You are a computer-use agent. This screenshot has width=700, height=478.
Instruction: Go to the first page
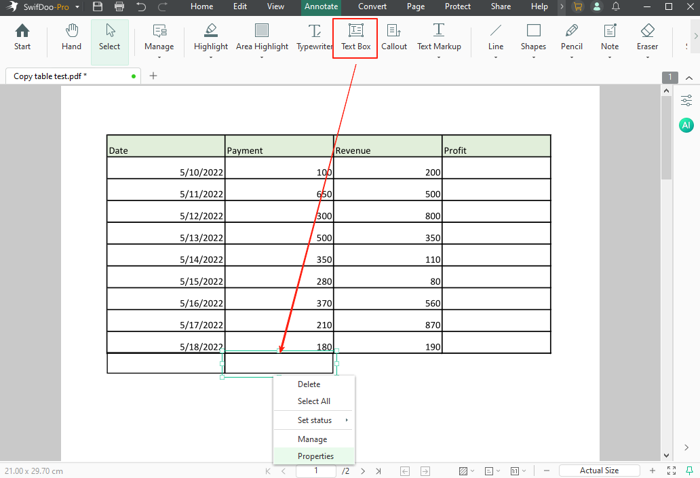268,471
